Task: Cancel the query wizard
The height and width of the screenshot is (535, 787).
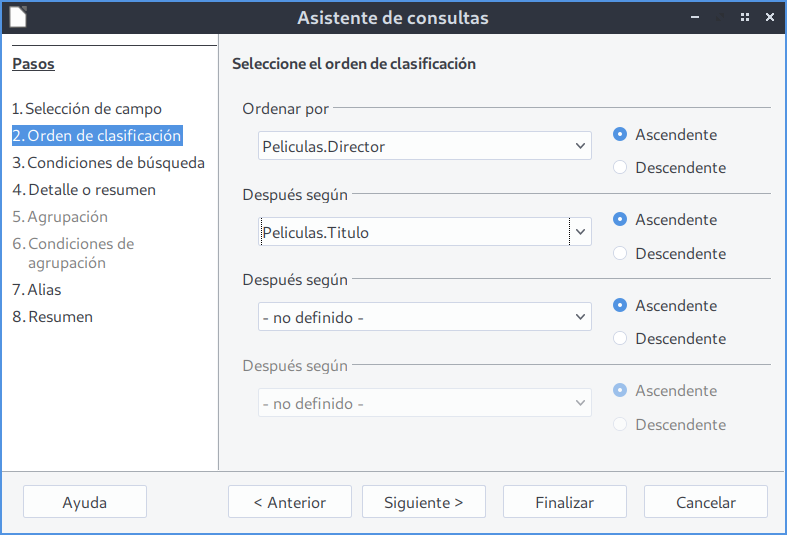Action: coord(705,503)
